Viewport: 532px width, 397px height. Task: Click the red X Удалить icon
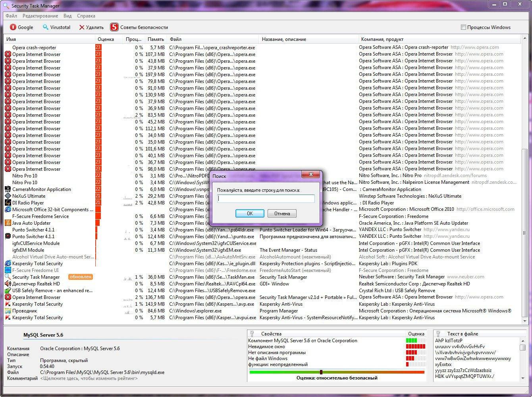coord(82,27)
